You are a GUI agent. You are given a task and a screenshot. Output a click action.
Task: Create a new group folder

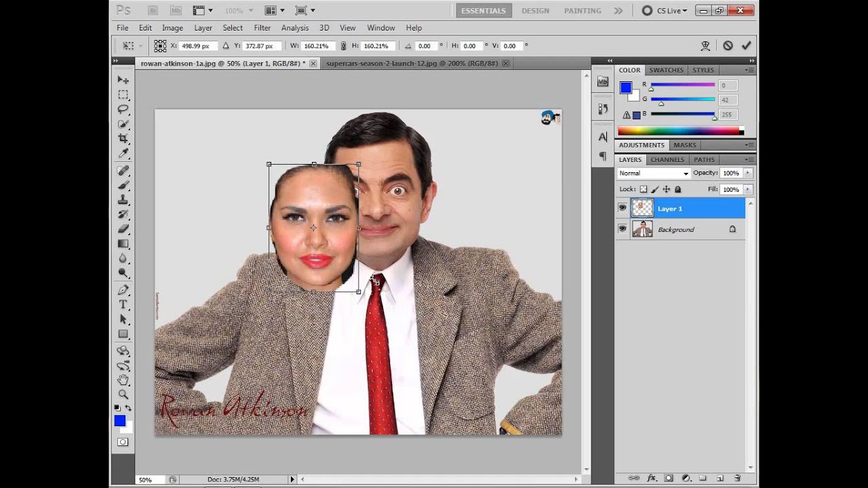tap(703, 478)
